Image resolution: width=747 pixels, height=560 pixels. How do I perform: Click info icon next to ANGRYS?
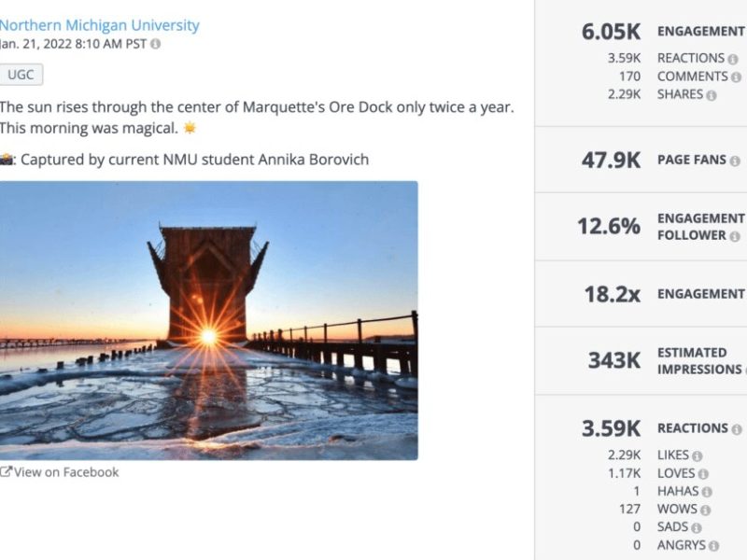(x=713, y=546)
